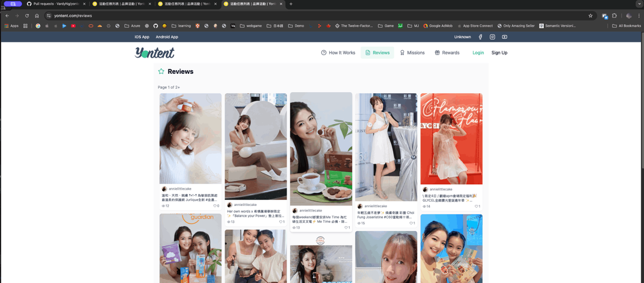644x283 pixels.
Task: Like the 'Balance your Power' review
Action: [280, 222]
